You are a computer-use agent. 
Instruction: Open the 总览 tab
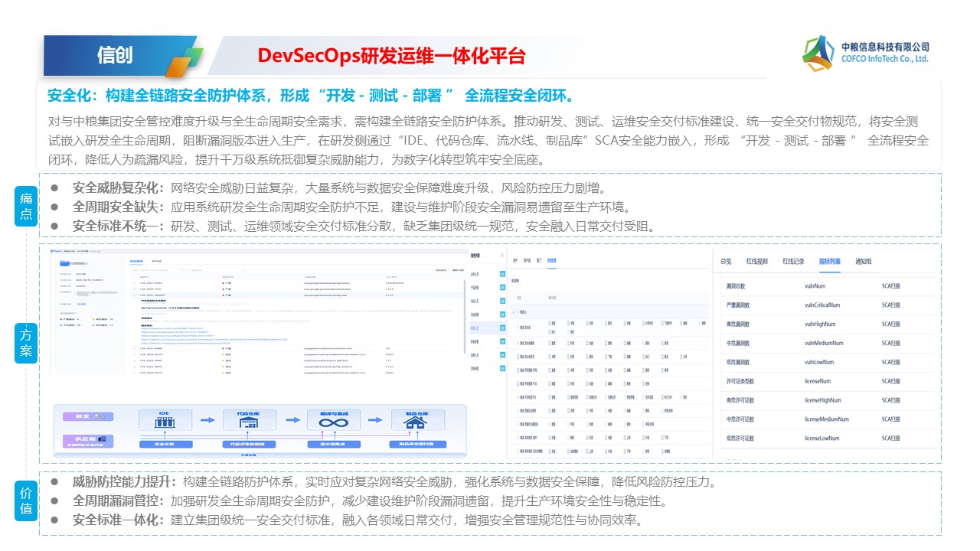tap(726, 261)
